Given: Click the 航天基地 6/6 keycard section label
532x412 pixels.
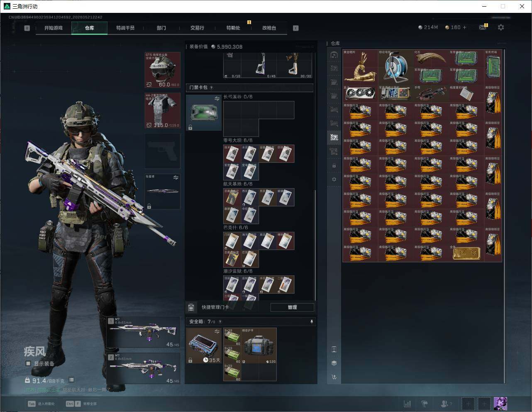Looking at the screenshot, I should coord(238,184).
